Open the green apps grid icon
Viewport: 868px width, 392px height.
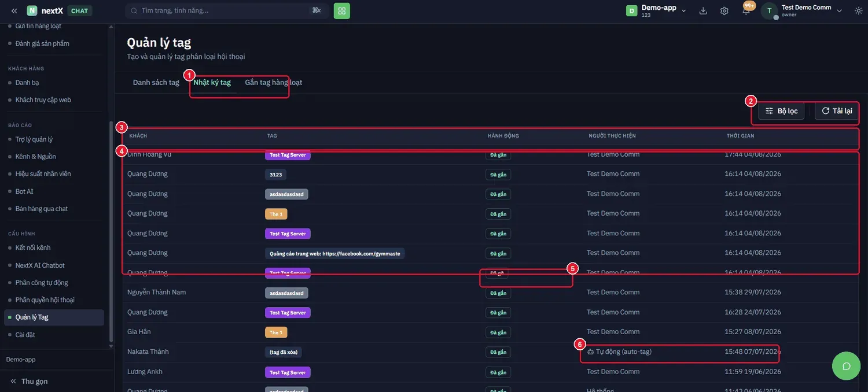pos(342,10)
